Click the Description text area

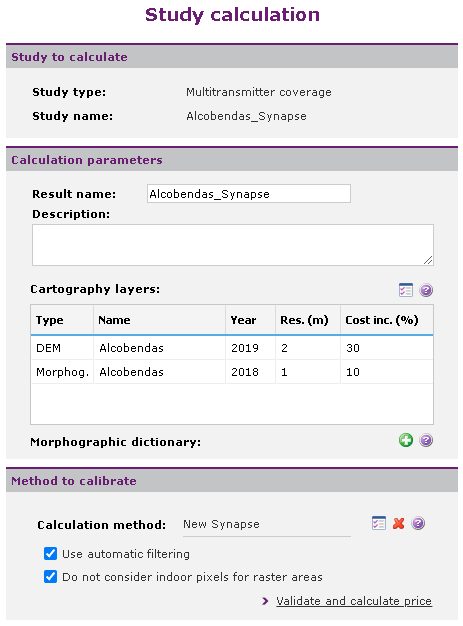coord(233,245)
